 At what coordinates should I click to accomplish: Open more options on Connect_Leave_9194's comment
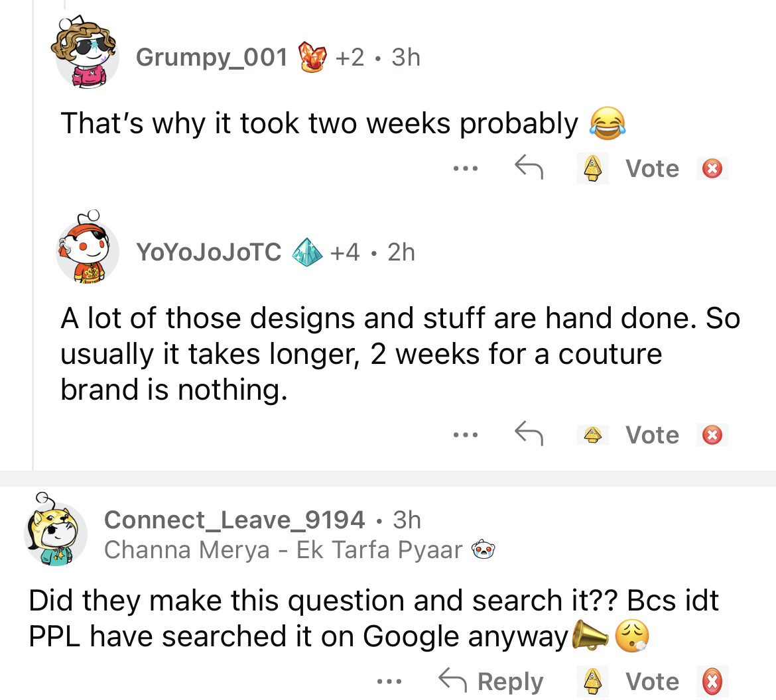coord(389,681)
